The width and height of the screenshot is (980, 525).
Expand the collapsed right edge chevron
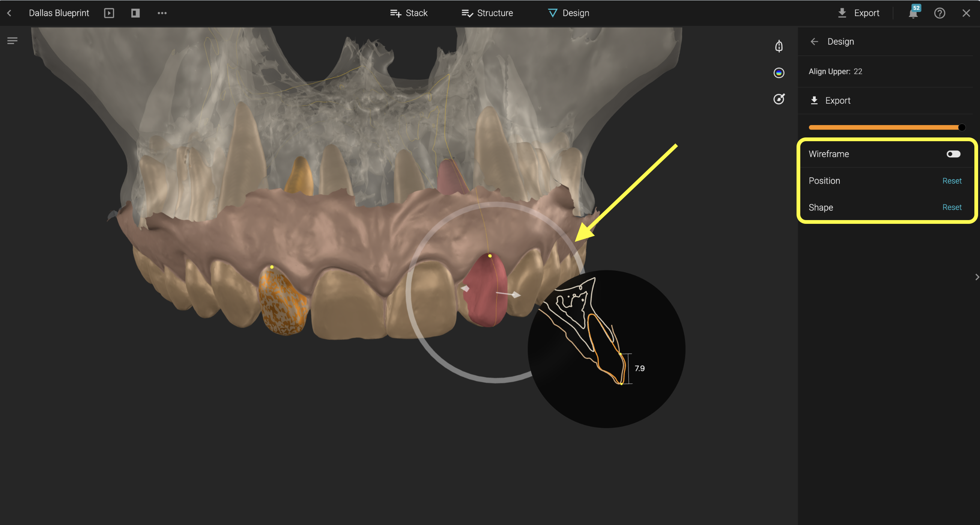(977, 277)
